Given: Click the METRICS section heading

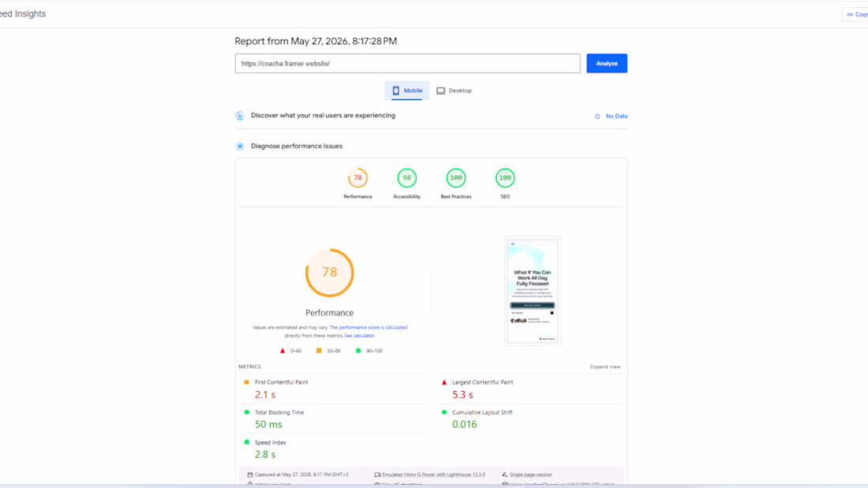Looking at the screenshot, I should pos(249,367).
